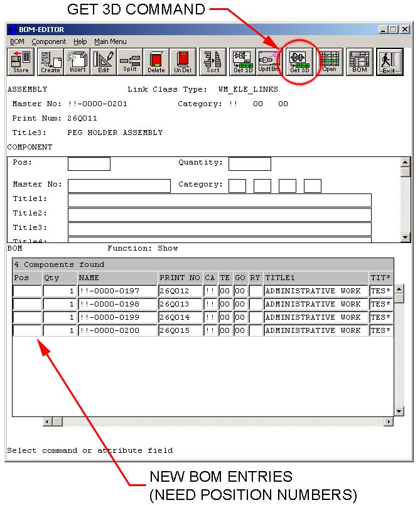Sort the BOM entries
The height and width of the screenshot is (505, 420).
click(x=213, y=62)
